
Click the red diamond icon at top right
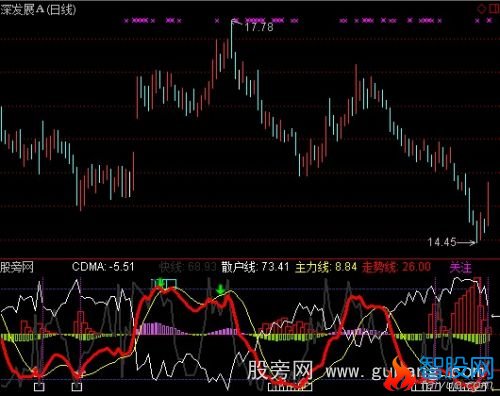point(482,9)
